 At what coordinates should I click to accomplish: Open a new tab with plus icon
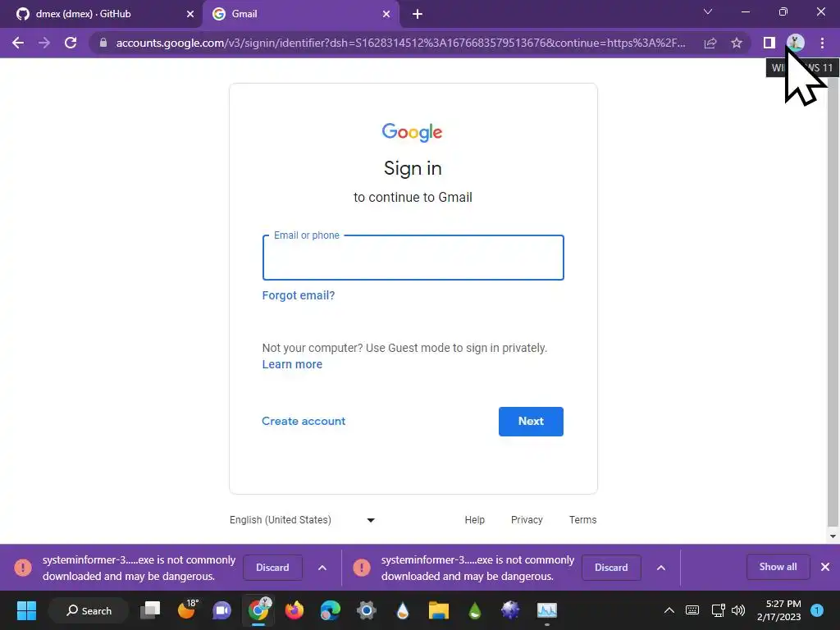418,14
